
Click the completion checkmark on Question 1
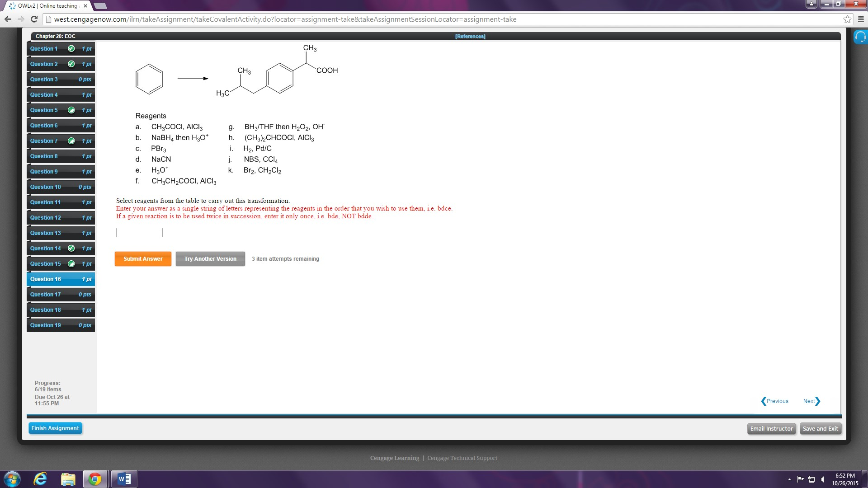pyautogui.click(x=71, y=49)
